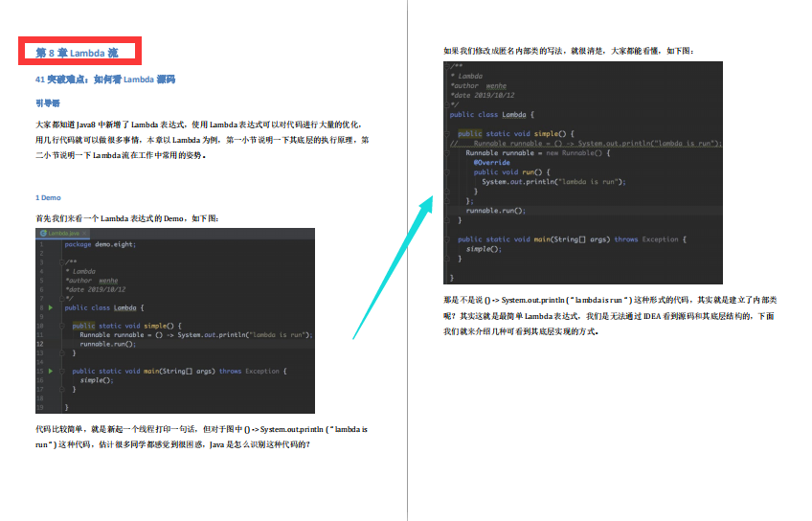
Task: Click 'public static void main' in anonymous-class code image
Action: [504, 239]
